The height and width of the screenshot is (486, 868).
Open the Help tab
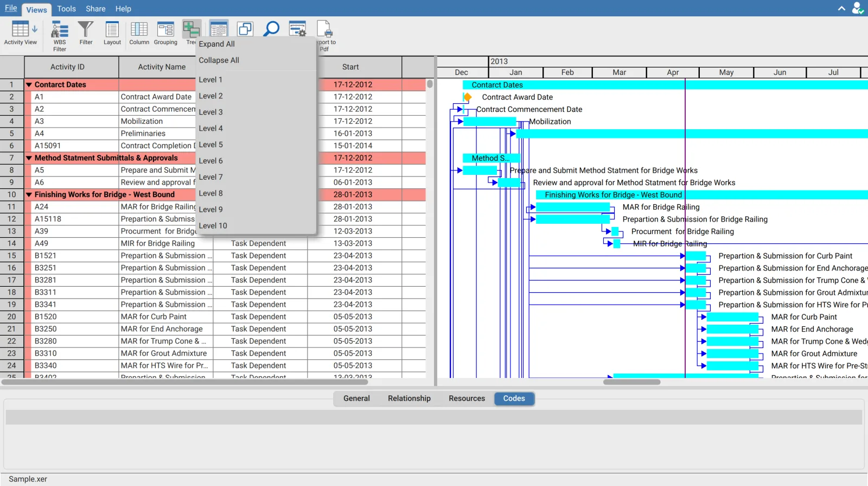(x=123, y=9)
